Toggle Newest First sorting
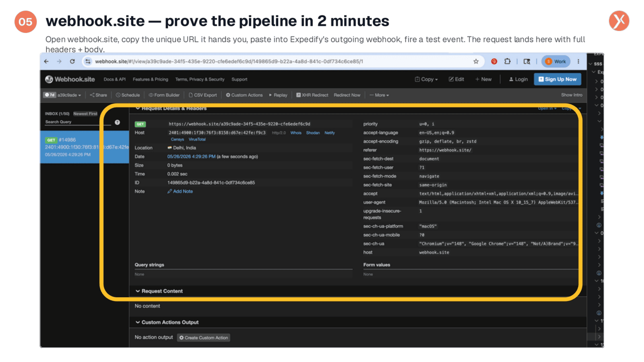The image size is (644, 362). (85, 114)
